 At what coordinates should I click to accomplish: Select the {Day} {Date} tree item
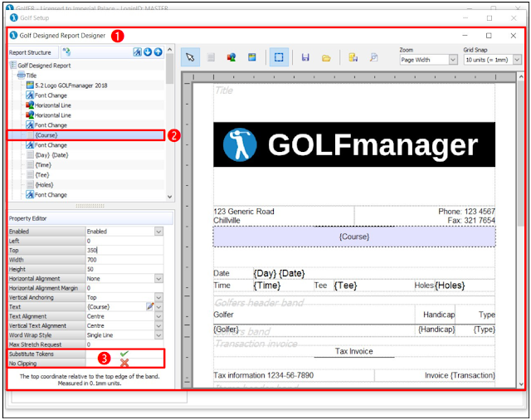pos(51,155)
